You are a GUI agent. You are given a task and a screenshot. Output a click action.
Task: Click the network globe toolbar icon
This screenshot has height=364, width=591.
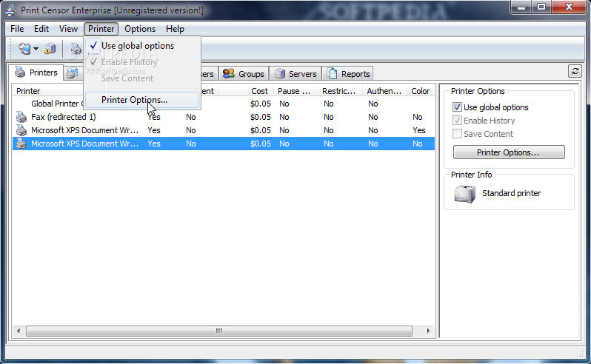click(x=24, y=49)
